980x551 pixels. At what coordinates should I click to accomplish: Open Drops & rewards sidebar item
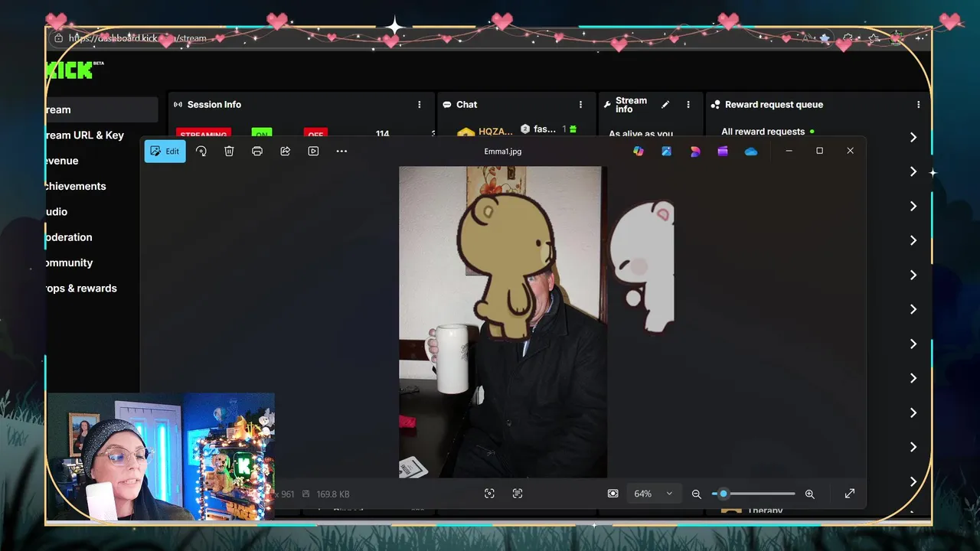[x=81, y=289]
